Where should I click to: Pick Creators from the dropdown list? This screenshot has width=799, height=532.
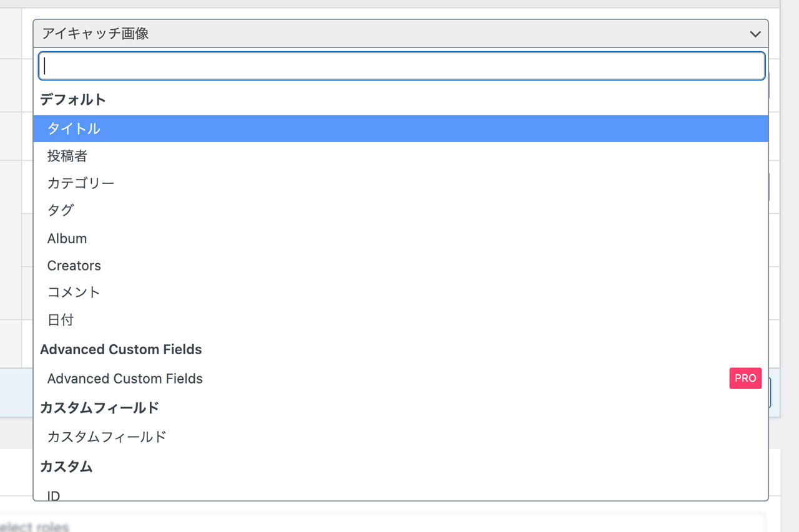click(74, 266)
